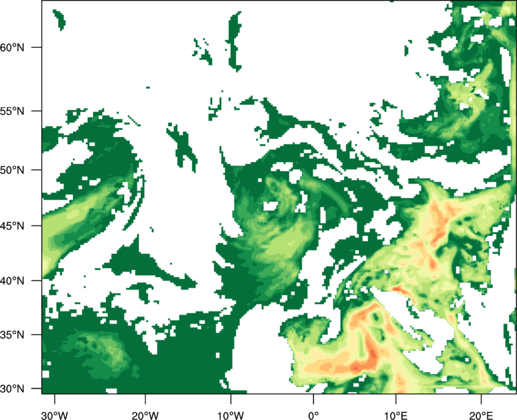Screen dimensions: 517x420
Task: Click the 40°N latitude label
Action: coord(12,280)
